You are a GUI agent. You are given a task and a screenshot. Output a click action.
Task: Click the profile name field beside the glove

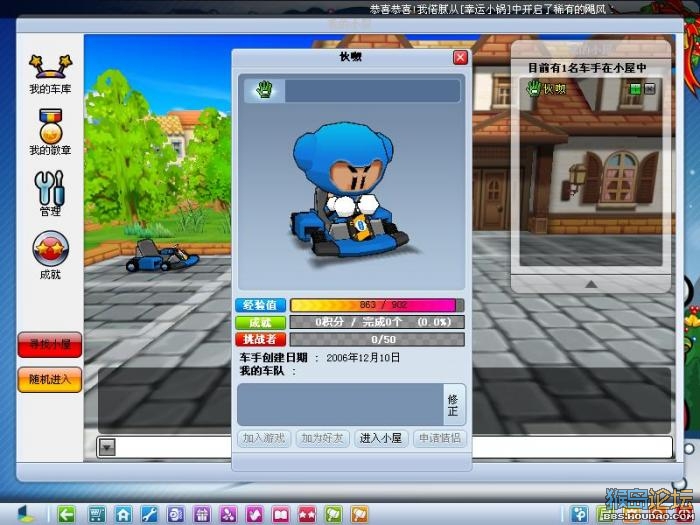[372, 91]
